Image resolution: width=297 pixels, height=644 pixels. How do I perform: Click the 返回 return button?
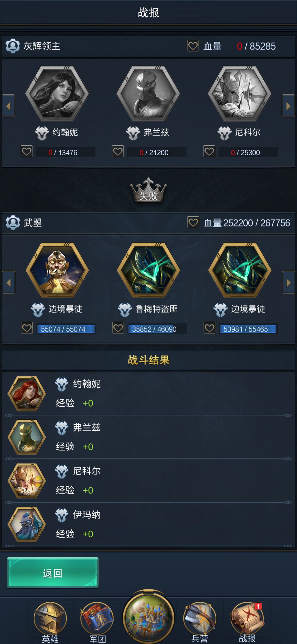click(x=53, y=573)
